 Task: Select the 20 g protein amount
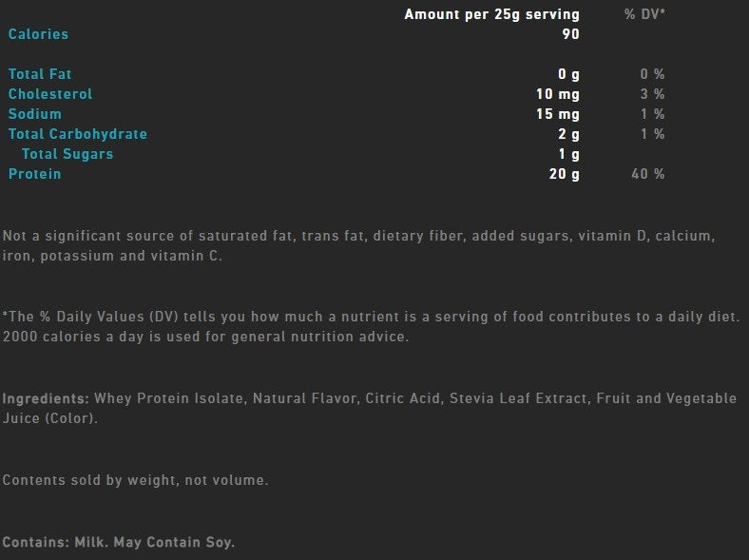click(x=562, y=174)
